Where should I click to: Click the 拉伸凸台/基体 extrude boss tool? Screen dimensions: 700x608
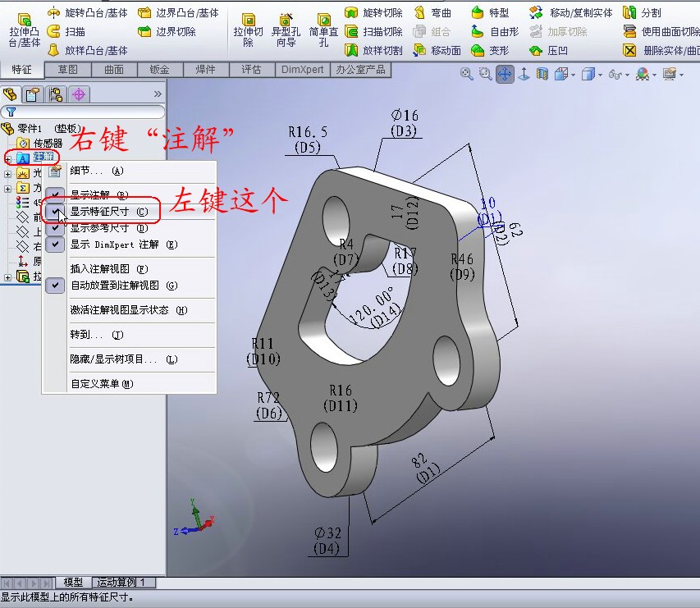tap(25, 30)
